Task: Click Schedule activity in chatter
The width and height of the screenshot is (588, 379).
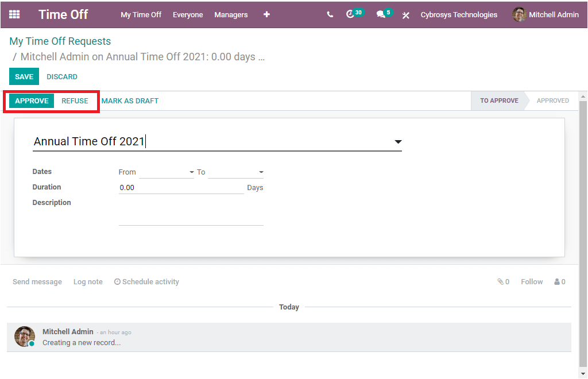Action: coord(146,281)
